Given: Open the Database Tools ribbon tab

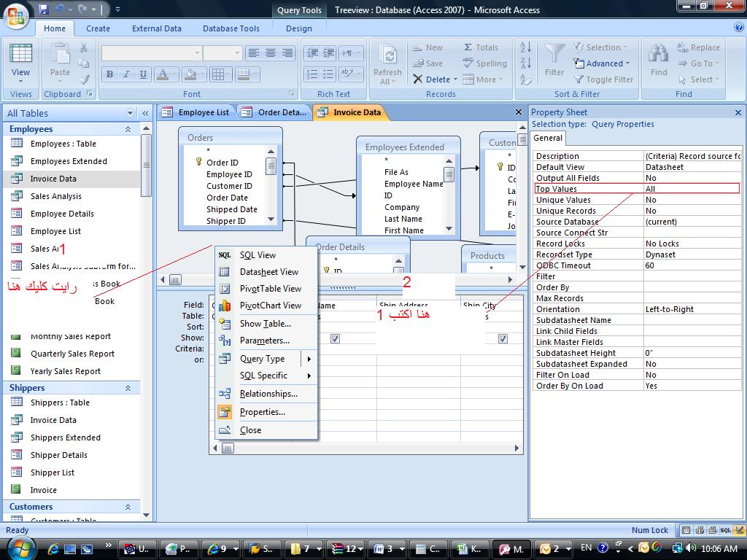Looking at the screenshot, I should click(231, 28).
